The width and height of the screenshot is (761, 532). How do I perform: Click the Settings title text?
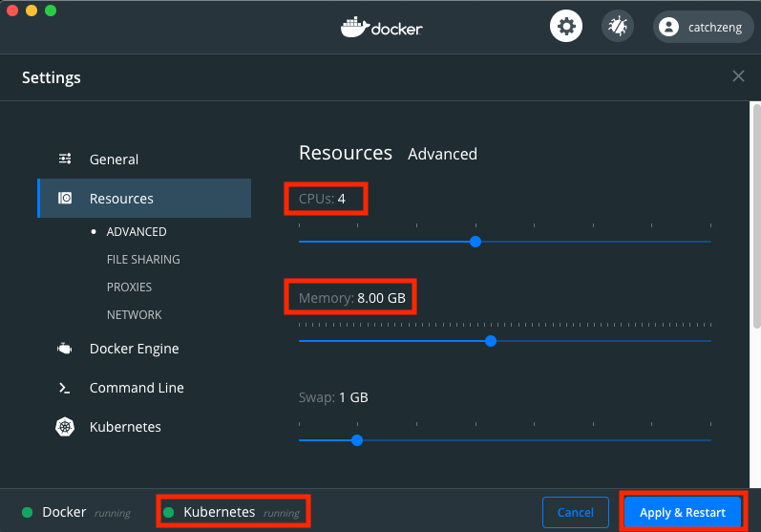click(x=52, y=77)
